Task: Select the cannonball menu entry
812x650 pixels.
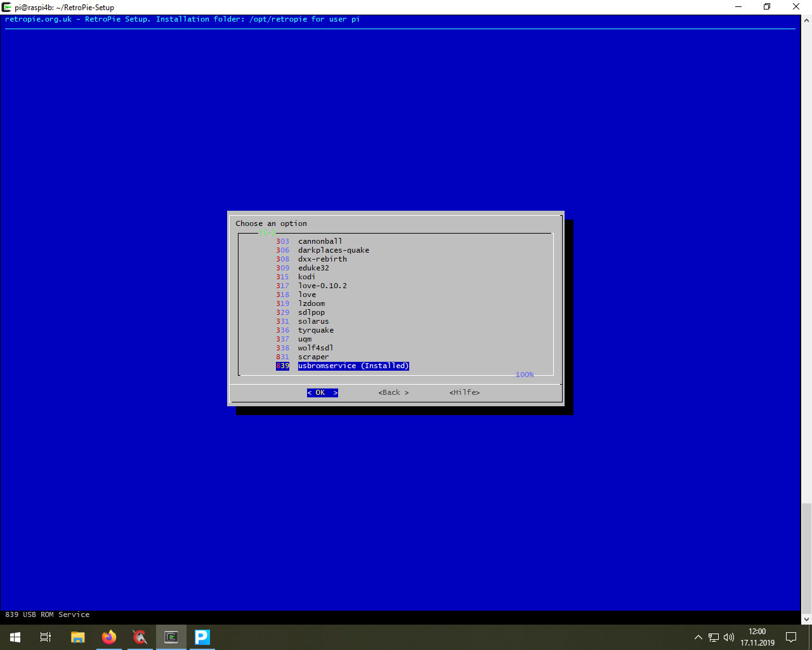Action: 309,241
